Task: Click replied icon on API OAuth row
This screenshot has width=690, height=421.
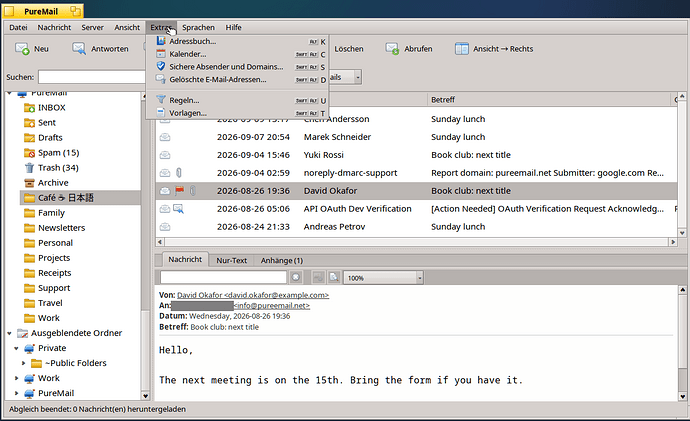Action: [x=178, y=209]
